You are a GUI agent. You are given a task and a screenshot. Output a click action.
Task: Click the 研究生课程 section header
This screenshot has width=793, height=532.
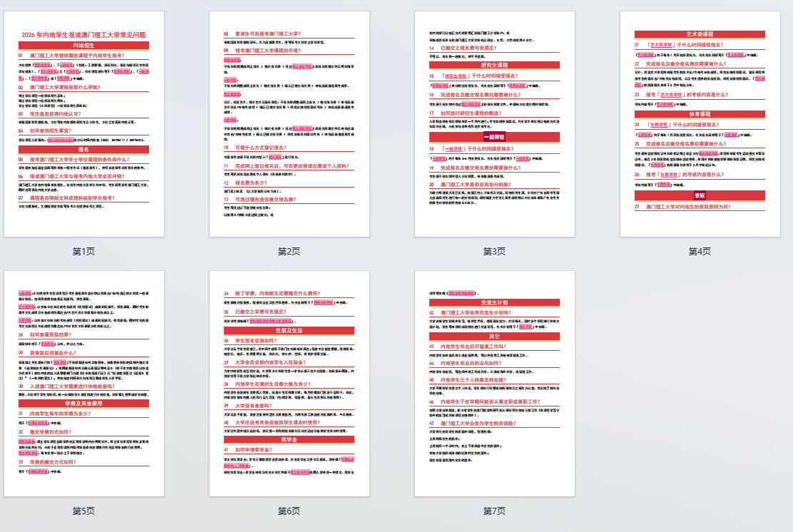point(494,65)
